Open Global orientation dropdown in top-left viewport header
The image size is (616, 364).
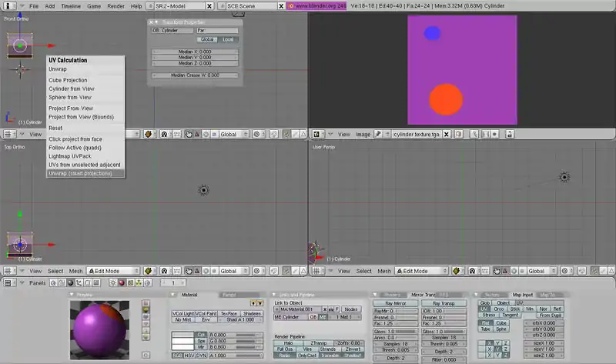tap(231, 133)
